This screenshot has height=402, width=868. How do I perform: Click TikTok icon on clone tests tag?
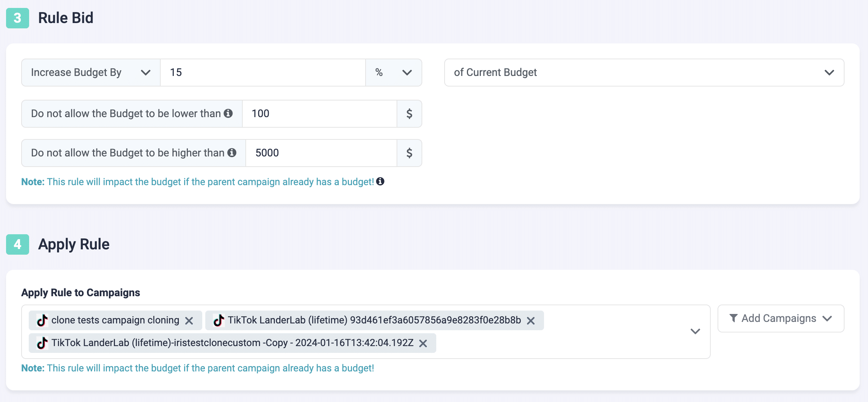pyautogui.click(x=42, y=320)
